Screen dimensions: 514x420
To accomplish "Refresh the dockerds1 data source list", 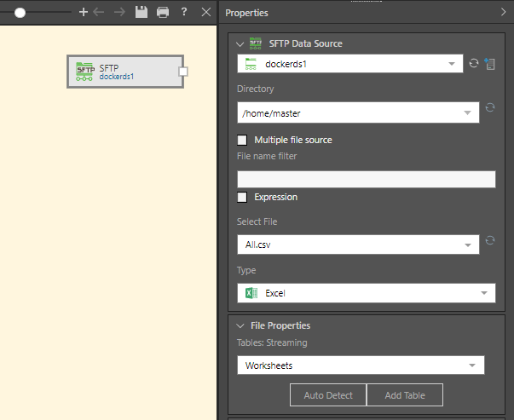I will (x=474, y=64).
